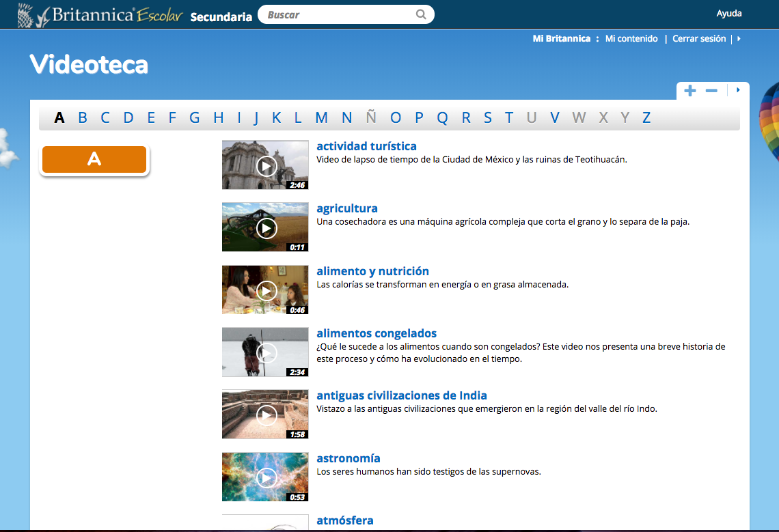Play the alimento y nutrición video
The image size is (779, 532).
[x=265, y=290]
